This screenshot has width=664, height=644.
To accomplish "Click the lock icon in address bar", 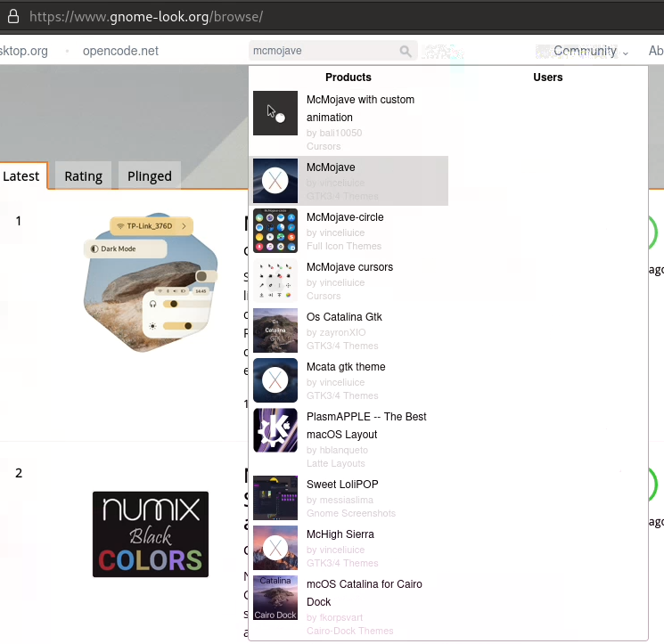I will [x=13, y=17].
